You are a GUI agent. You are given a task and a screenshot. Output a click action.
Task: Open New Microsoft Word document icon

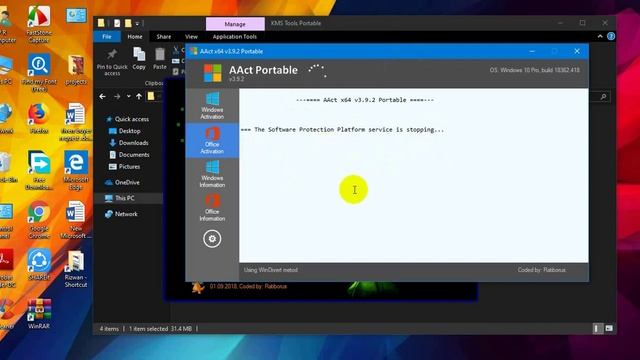click(x=76, y=220)
